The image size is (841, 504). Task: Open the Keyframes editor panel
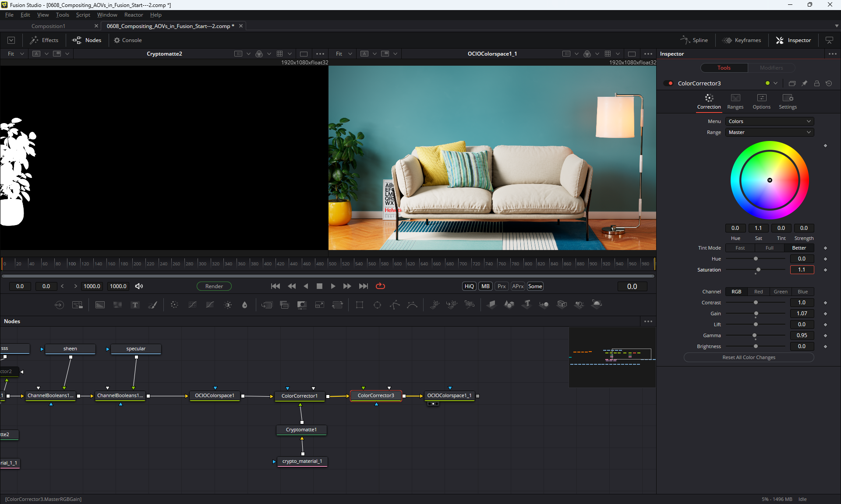coord(742,40)
